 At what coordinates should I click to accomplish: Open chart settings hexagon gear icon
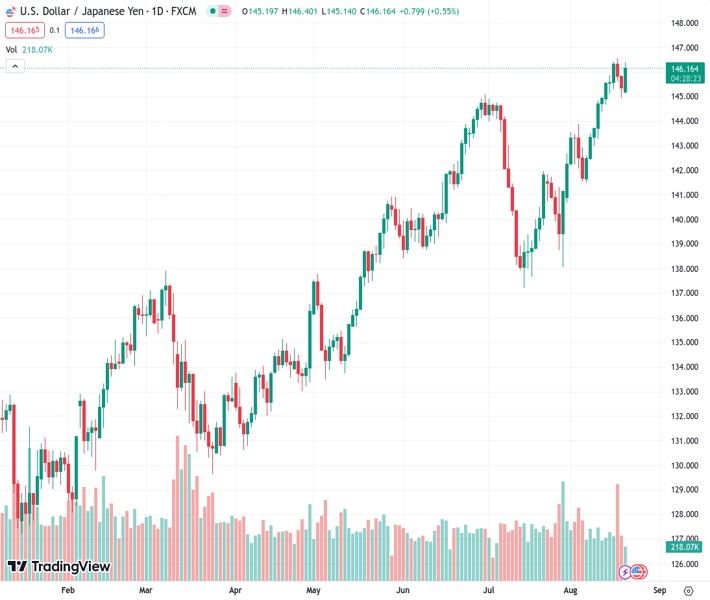click(x=688, y=592)
